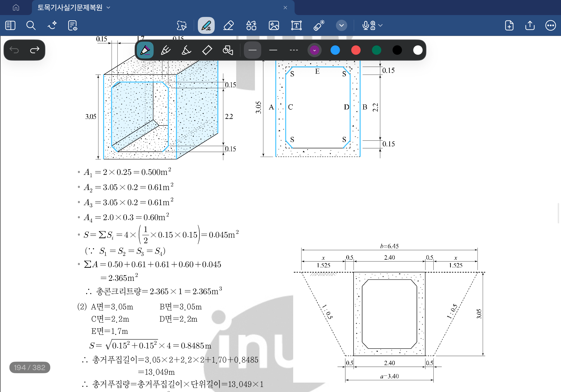Select the lasso selection tool
The height and width of the screenshot is (392, 561).
[x=182, y=25]
